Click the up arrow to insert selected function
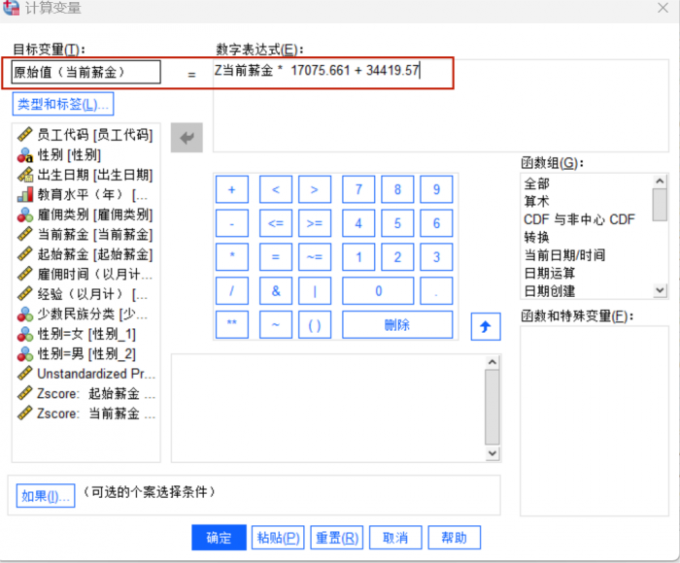The height and width of the screenshot is (563, 680). point(485,326)
